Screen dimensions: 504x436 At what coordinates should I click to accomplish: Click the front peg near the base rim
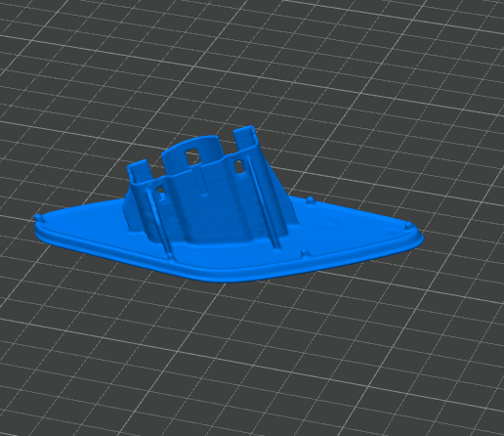[305, 252]
